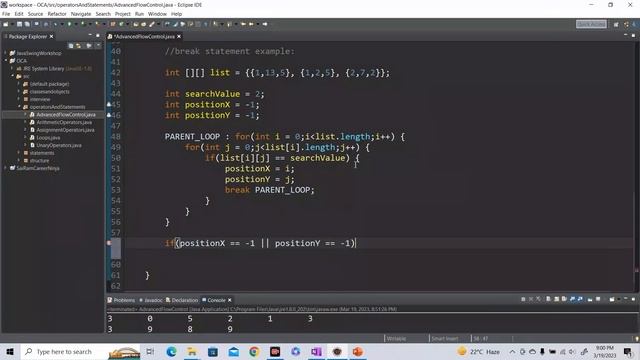This screenshot has width=640, height=360.
Task: Toggle Scroll Lock in Console toolbar
Action: click(556, 299)
